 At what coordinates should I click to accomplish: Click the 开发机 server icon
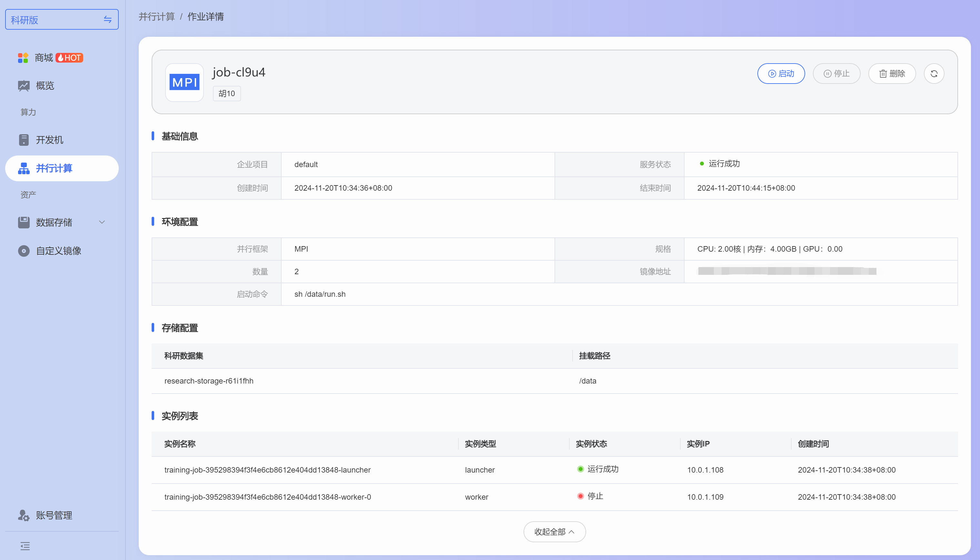pyautogui.click(x=24, y=140)
